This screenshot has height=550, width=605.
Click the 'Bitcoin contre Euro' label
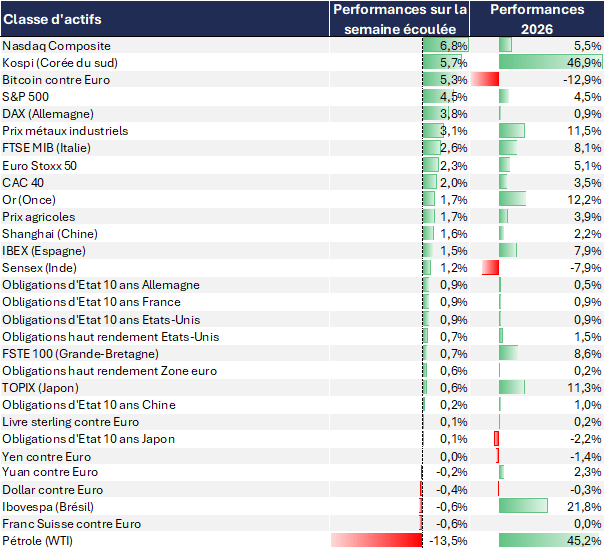56,80
